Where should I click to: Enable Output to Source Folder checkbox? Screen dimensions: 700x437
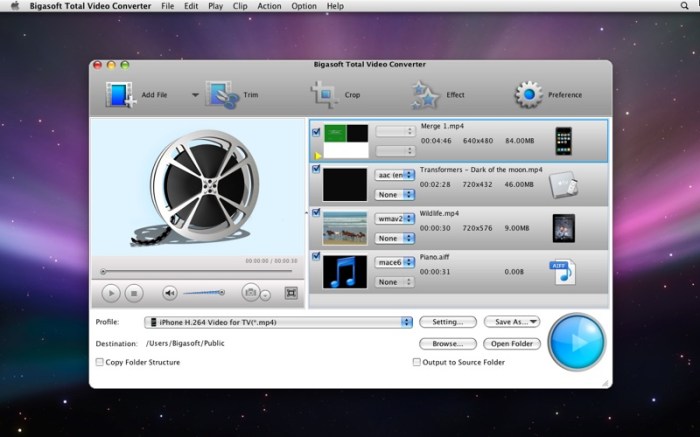tap(417, 362)
